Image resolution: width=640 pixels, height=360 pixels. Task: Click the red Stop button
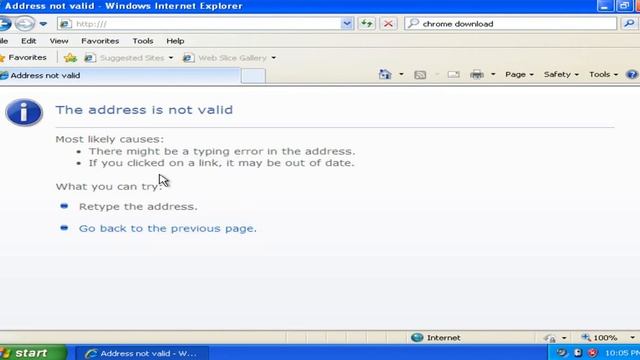(x=388, y=24)
